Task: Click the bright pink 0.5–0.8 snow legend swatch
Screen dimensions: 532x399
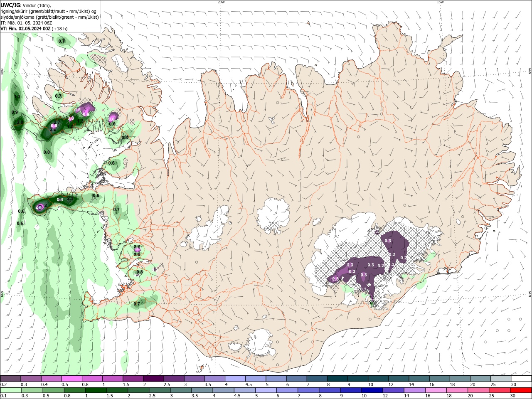Action: (72, 379)
